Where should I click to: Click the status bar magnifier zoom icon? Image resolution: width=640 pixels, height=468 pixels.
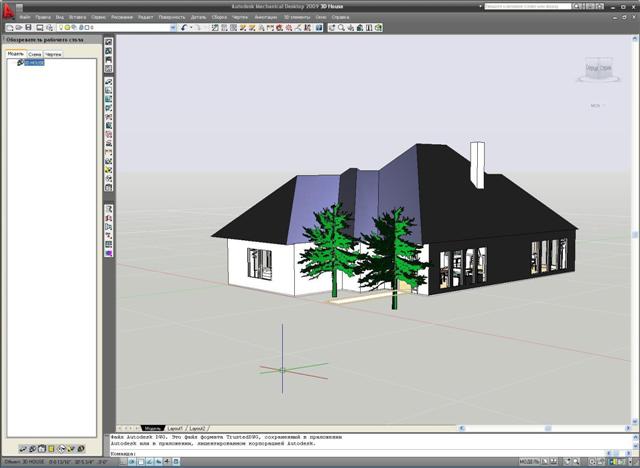576,462
